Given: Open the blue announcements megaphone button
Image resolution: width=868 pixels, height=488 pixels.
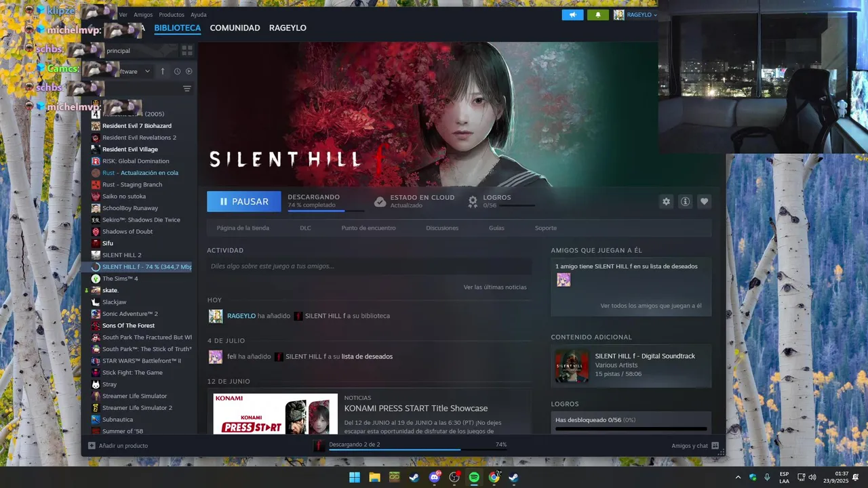Looking at the screenshot, I should coord(572,15).
